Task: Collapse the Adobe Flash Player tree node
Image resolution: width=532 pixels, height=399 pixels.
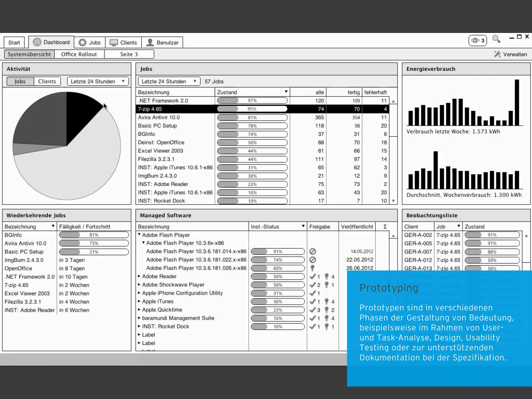Action: pos(139,235)
